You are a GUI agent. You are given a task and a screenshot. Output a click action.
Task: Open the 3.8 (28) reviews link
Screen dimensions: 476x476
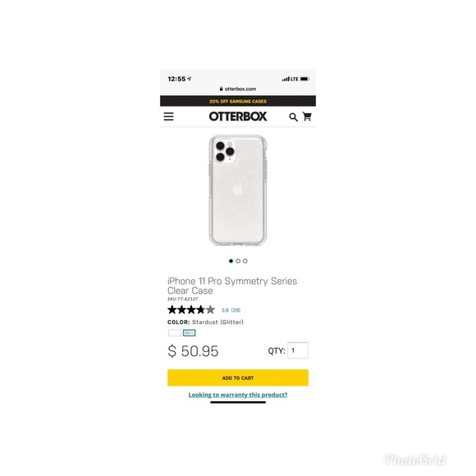[231, 310]
